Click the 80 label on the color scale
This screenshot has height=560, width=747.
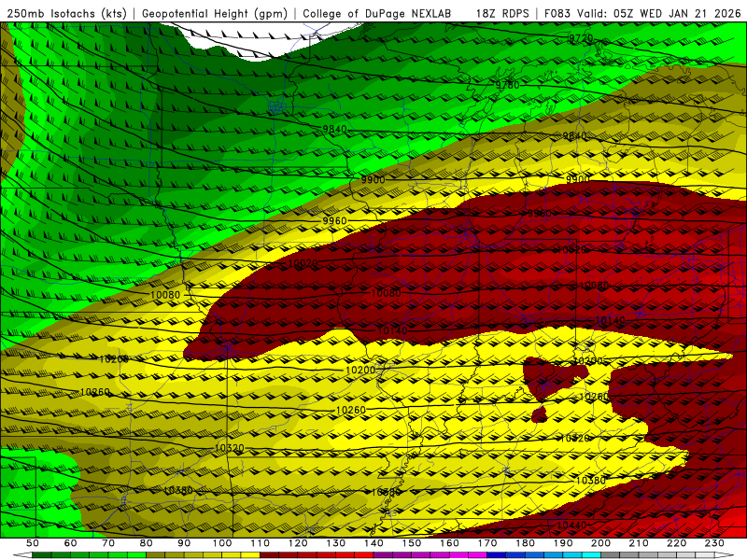[147, 543]
